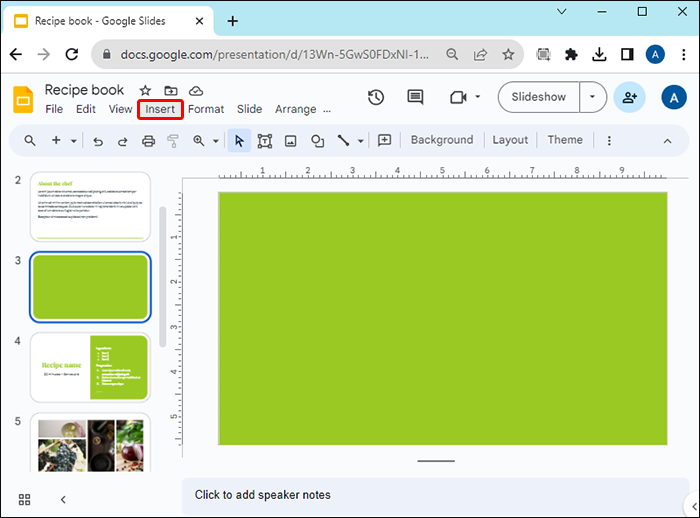Open the browser side panel icon
Viewport: 700px width, 518px height.
[627, 54]
